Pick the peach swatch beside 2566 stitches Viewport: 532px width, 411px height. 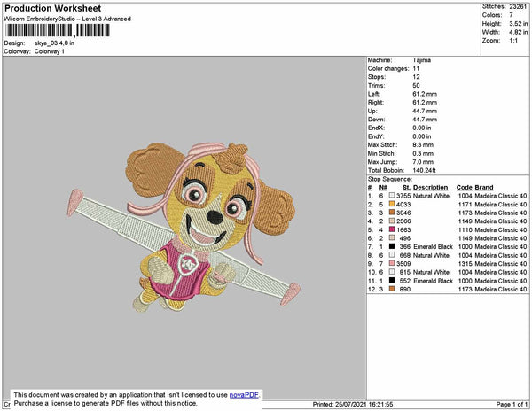[x=392, y=221]
